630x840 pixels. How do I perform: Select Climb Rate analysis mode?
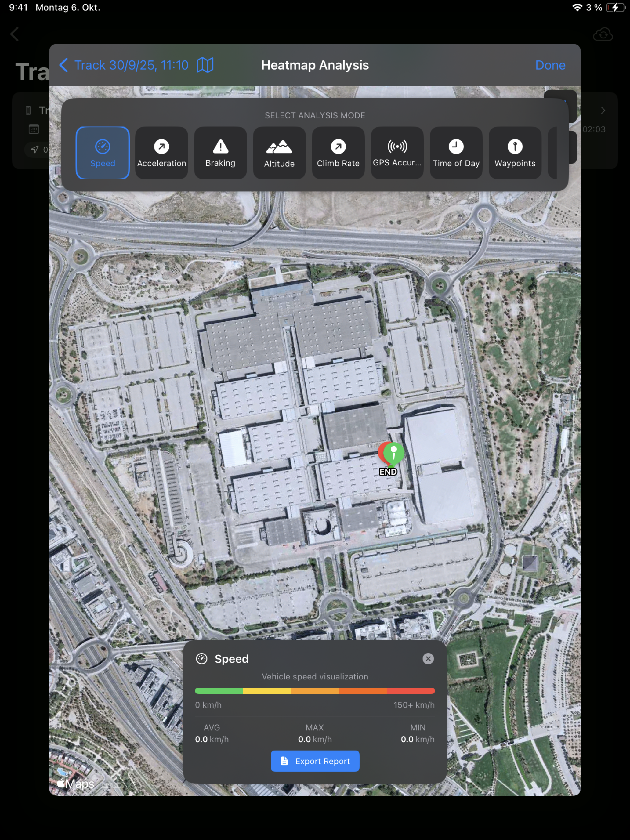click(338, 153)
